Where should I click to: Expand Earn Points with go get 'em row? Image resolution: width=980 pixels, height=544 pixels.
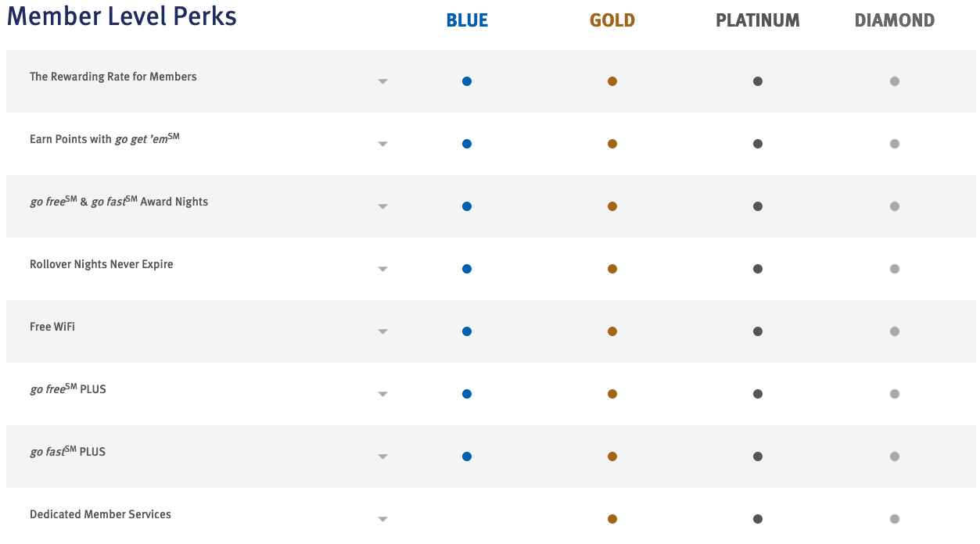click(382, 144)
